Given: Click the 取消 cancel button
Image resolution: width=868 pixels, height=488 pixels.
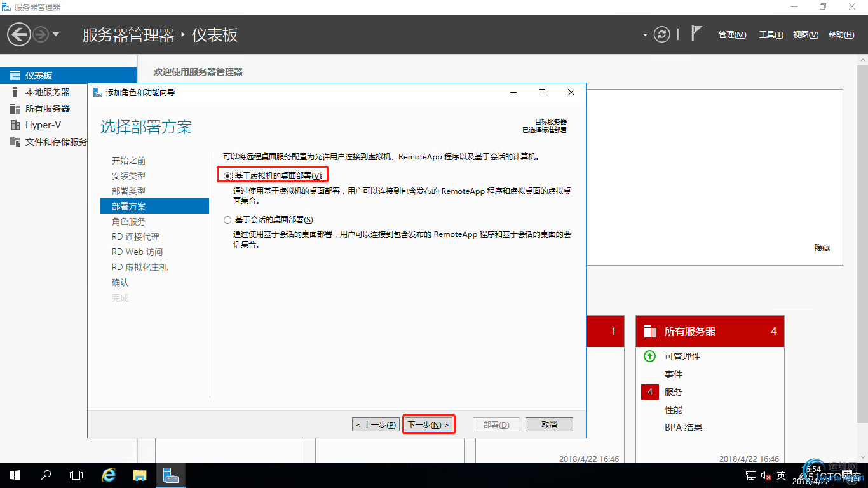Looking at the screenshot, I should pos(549,424).
